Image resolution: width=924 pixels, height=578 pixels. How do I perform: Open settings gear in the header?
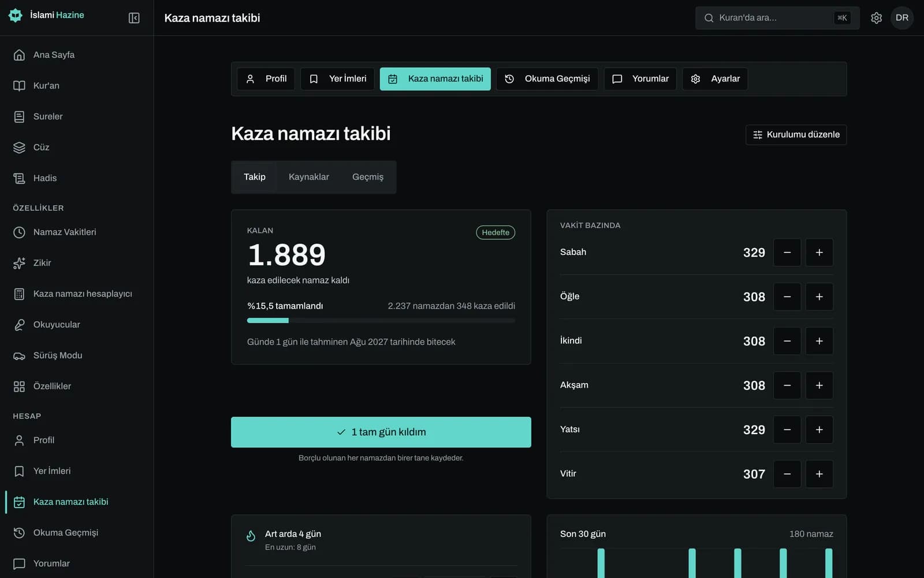coord(876,18)
